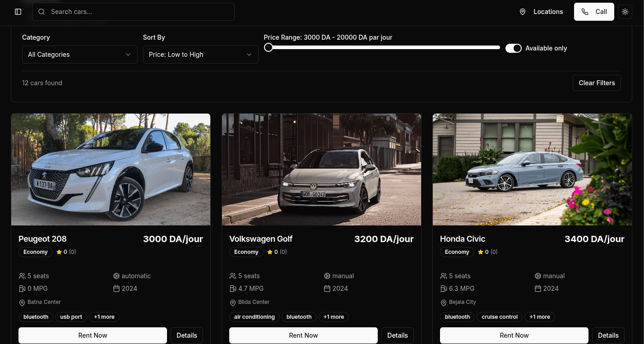Click the transmission gear icon on Honda Civic
Viewport: 644px width, 344px height.
coord(538,276)
